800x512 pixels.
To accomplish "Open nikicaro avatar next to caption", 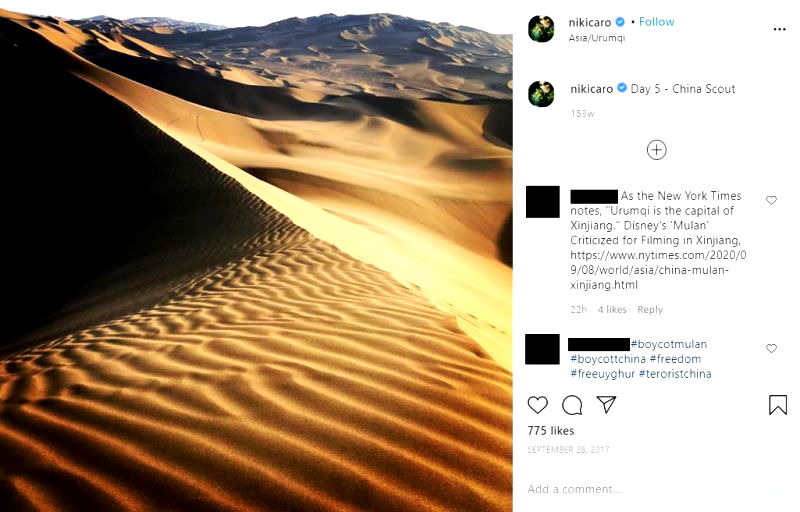I will (541, 94).
